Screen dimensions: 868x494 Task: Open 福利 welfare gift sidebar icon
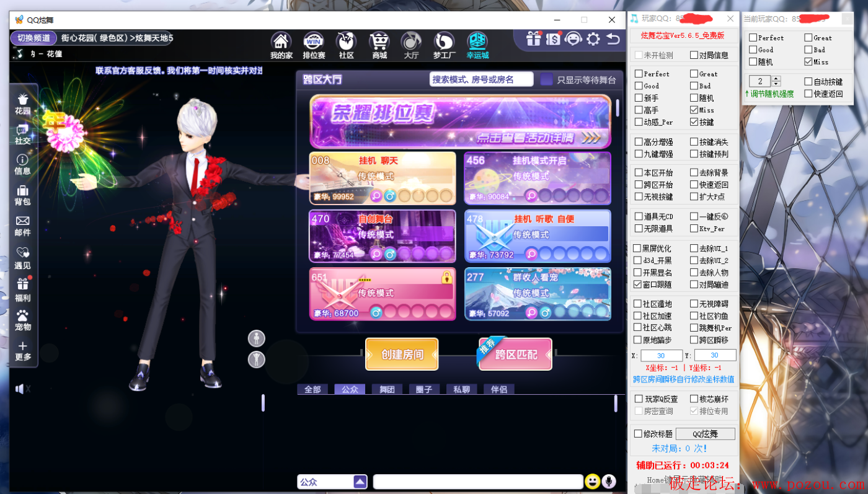23,290
